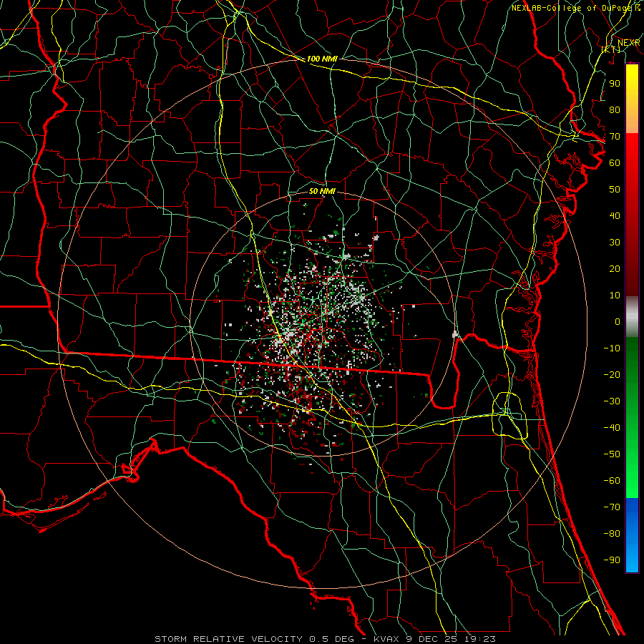Pick the gray zero-velocity color bar segment

pyautogui.click(x=632, y=316)
